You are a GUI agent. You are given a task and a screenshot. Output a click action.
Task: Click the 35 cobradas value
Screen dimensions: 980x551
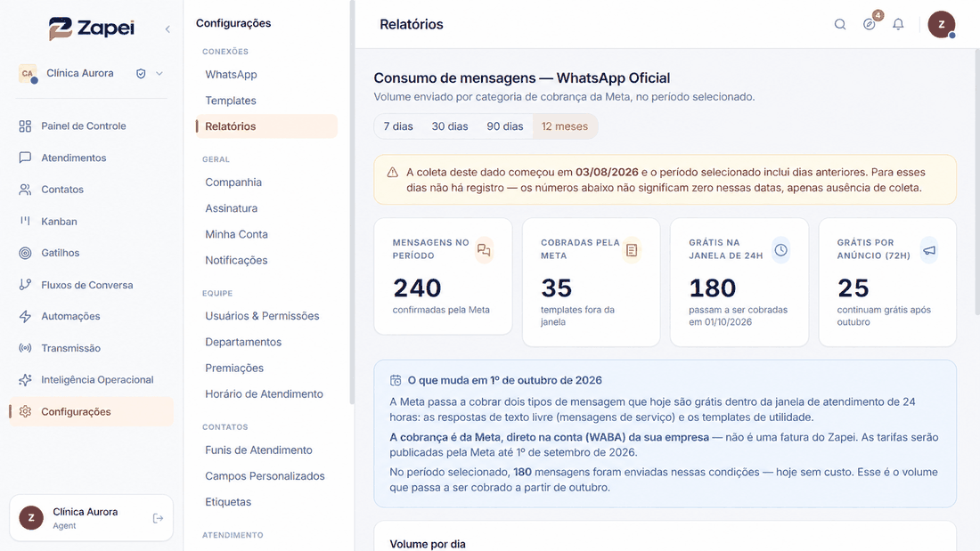pyautogui.click(x=556, y=288)
